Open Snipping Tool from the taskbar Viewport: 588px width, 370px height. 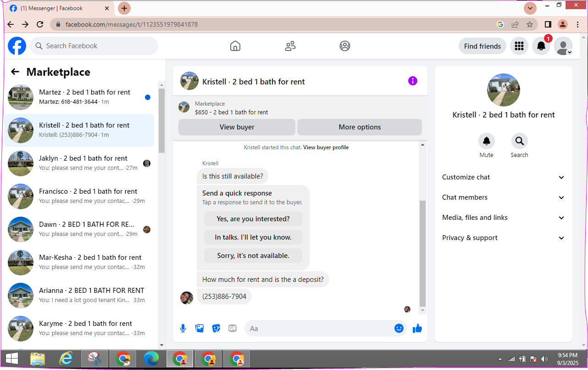tap(94, 359)
